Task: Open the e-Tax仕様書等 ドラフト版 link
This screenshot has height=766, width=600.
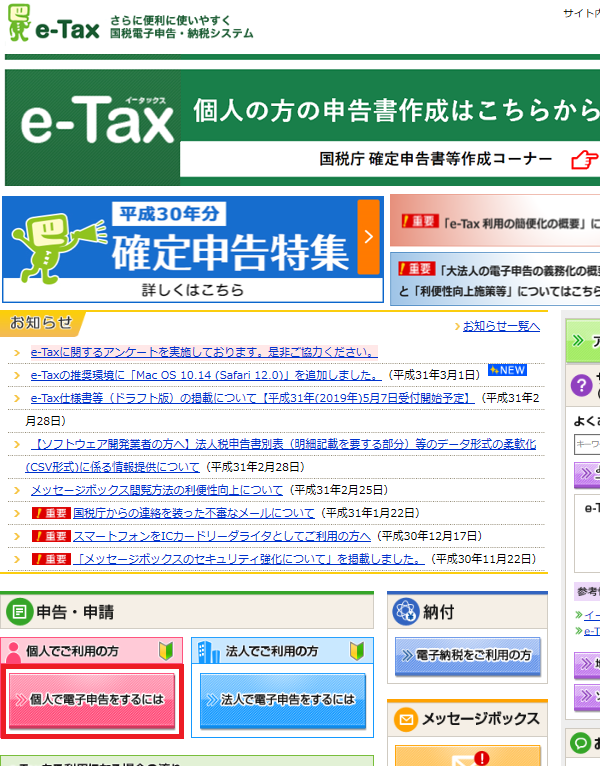Action: pos(252,398)
